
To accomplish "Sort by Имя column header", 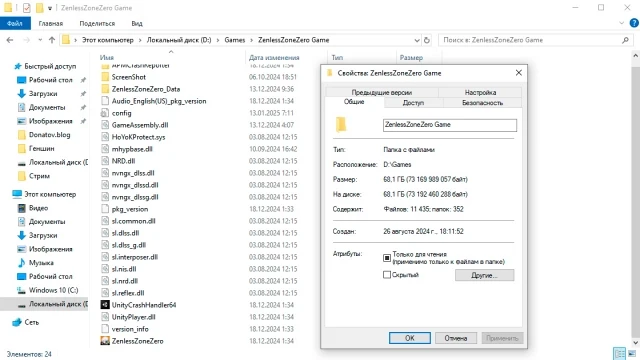I will pos(107,58).
